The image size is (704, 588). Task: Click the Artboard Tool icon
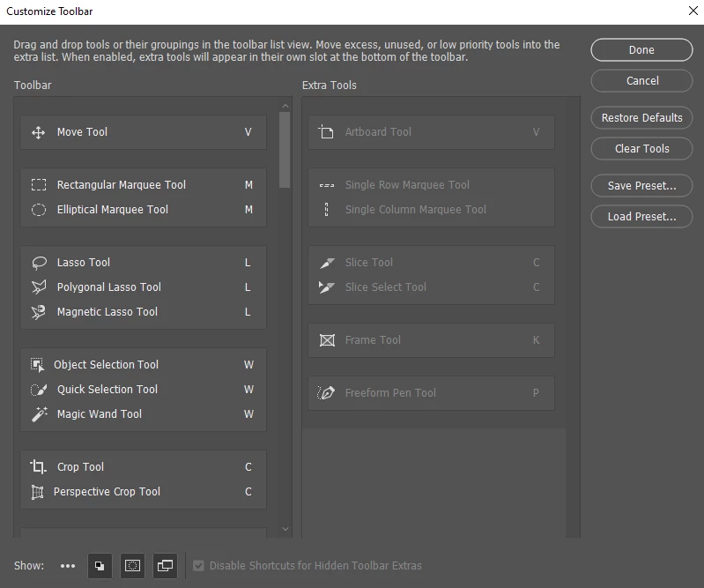tap(326, 132)
